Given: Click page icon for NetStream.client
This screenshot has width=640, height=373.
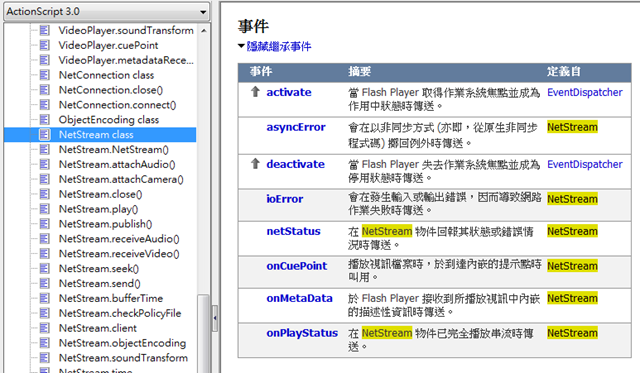Looking at the screenshot, I should [x=44, y=328].
